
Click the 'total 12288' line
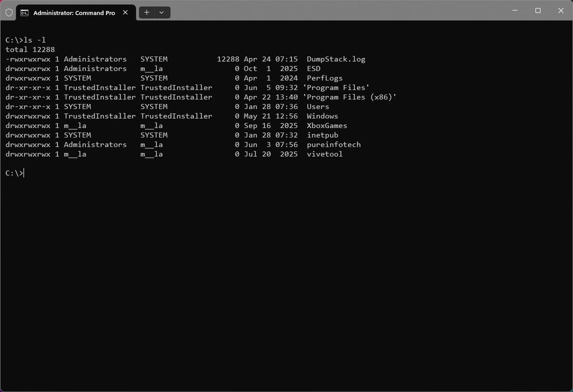[x=30, y=50]
